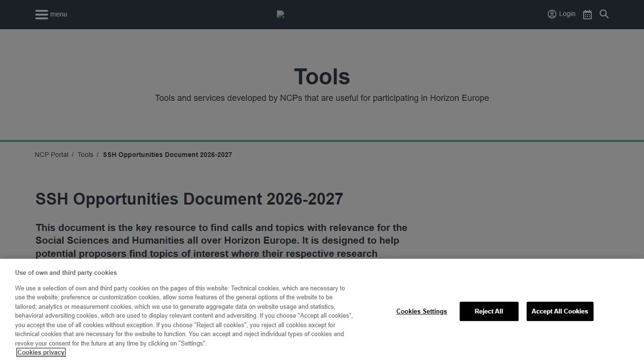Open the hamburger navigation menu
Image resolution: width=644 pixels, height=362 pixels.
41,14
